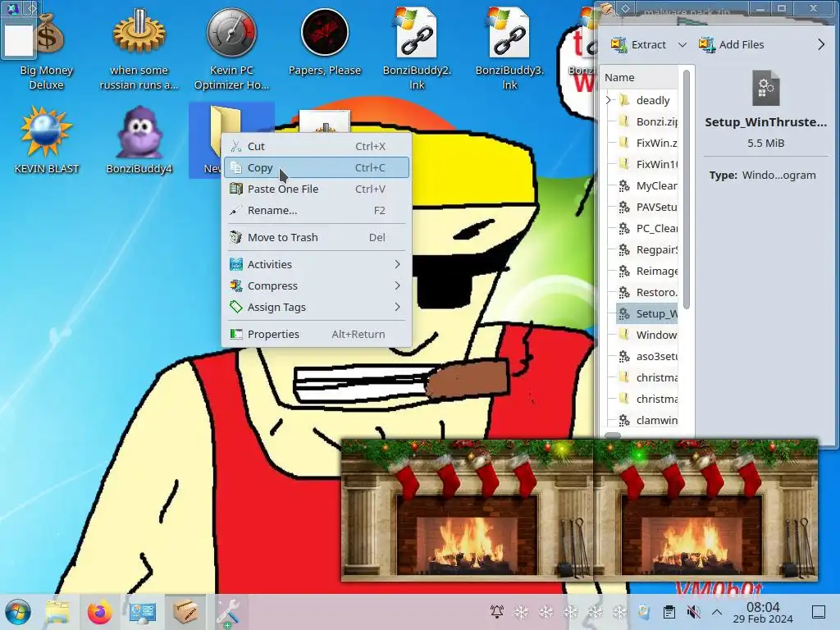The height and width of the screenshot is (630, 840).
Task: Select the Bonzi.zip row in the archive
Action: click(x=647, y=121)
